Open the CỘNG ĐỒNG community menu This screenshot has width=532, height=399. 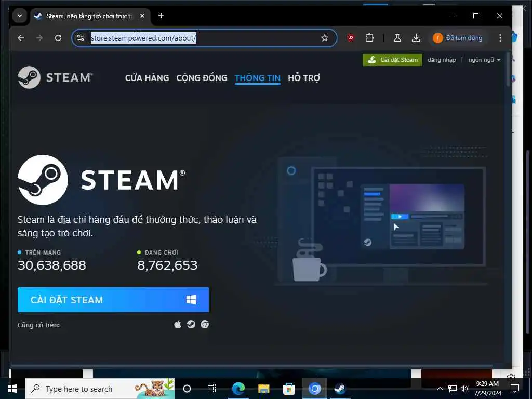click(x=202, y=78)
